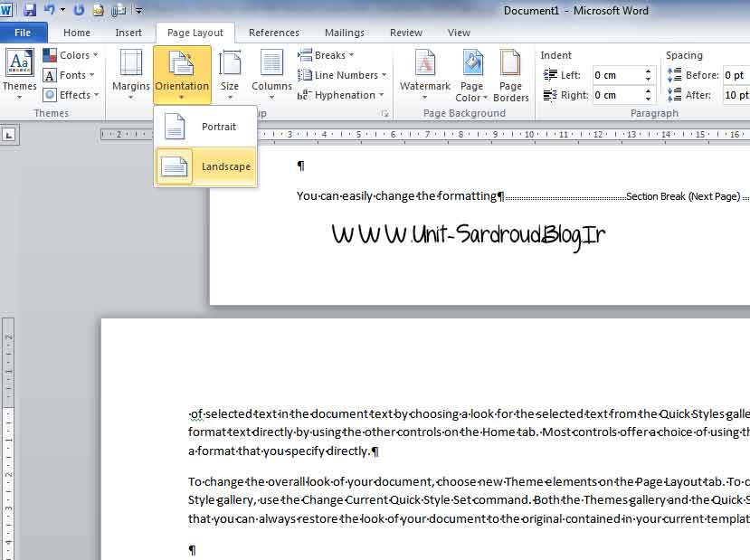Switch to the References tab
The width and height of the screenshot is (750, 560).
click(x=273, y=33)
